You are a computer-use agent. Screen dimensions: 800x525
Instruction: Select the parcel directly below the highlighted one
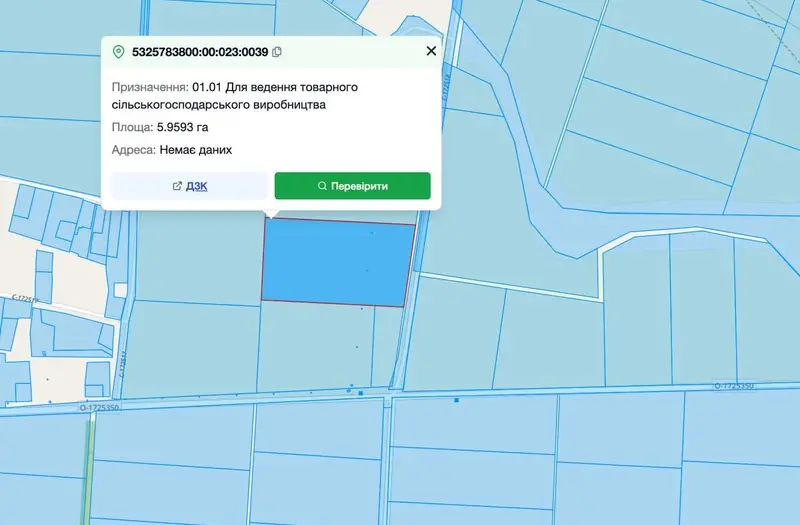coord(315,347)
